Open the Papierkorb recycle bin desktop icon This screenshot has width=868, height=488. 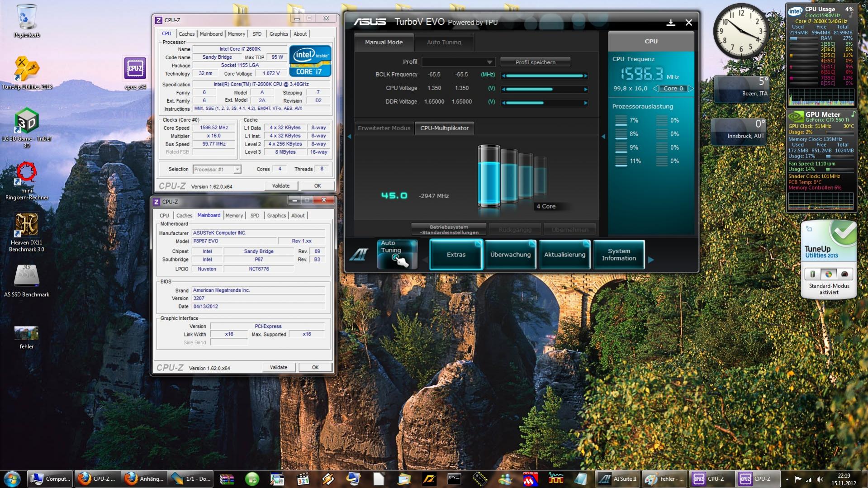pos(27,20)
